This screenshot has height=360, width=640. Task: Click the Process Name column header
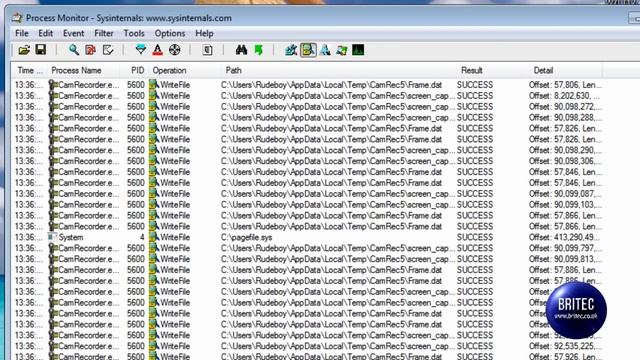click(83, 71)
